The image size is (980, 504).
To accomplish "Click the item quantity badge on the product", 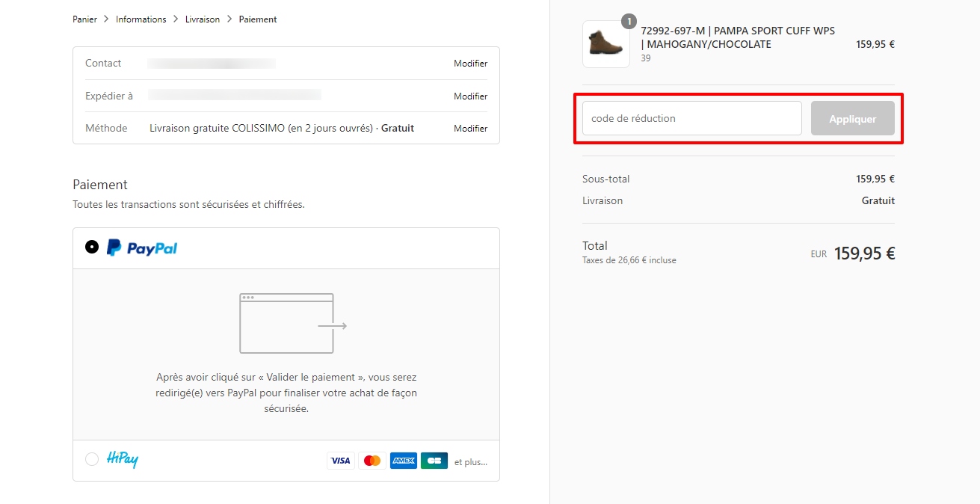I will click(629, 22).
